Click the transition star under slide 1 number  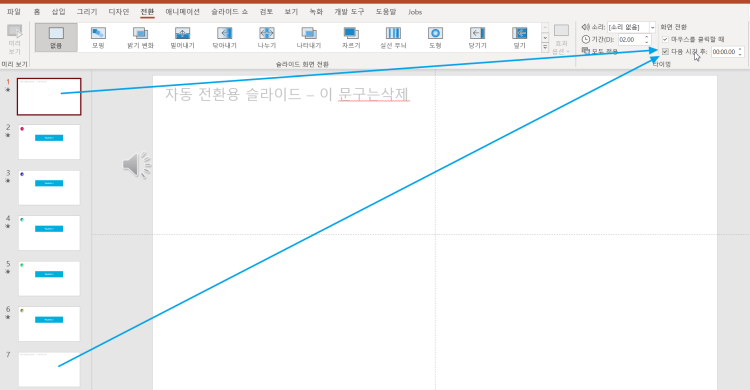8,89
